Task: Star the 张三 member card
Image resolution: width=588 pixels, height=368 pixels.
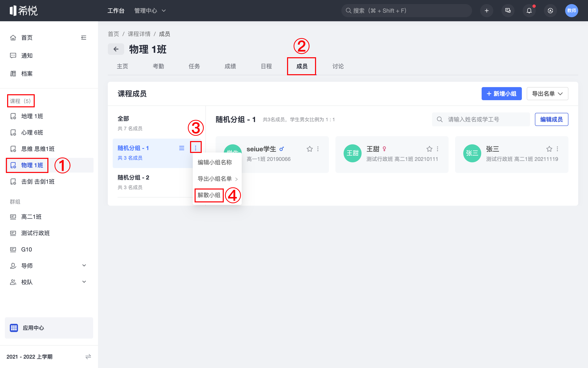Action: coord(549,149)
